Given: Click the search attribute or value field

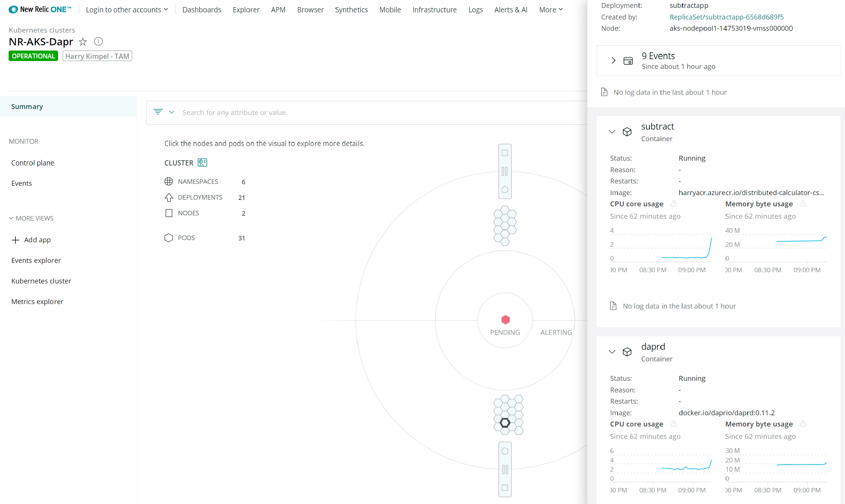Looking at the screenshot, I should point(382,112).
